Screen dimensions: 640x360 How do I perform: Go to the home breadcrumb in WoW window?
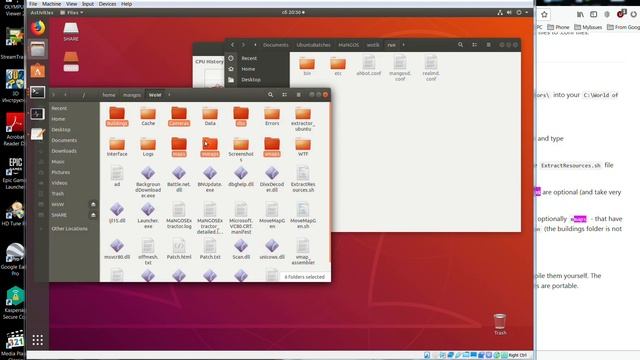click(109, 95)
